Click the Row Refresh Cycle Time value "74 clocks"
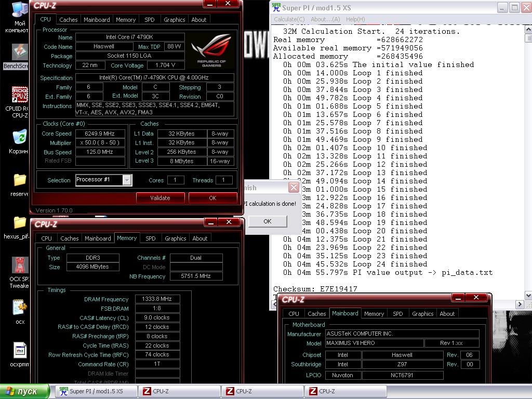 pos(157,354)
